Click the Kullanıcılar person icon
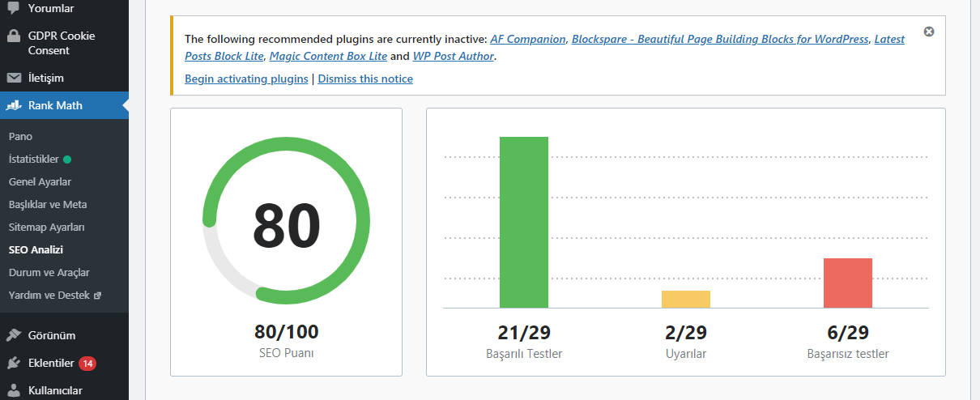Screen dimensions: 980x400 (14, 390)
